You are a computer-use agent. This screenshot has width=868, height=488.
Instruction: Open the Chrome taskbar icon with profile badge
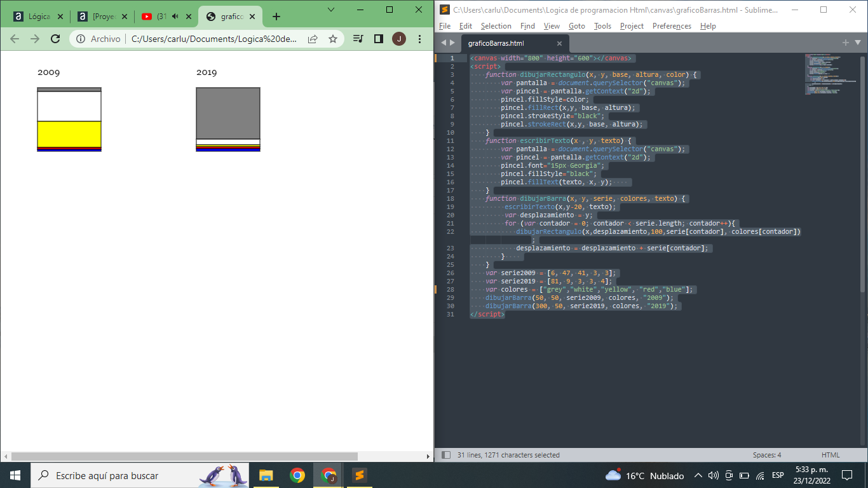point(329,475)
